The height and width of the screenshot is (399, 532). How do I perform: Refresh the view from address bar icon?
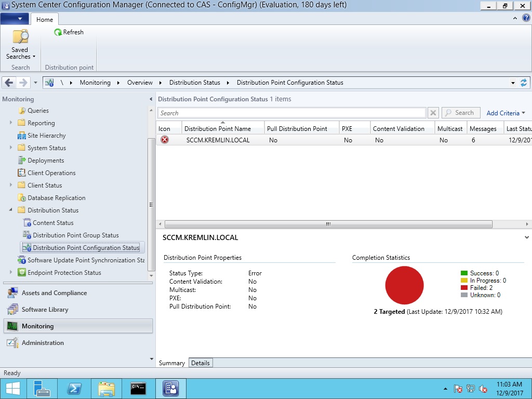[x=524, y=83]
